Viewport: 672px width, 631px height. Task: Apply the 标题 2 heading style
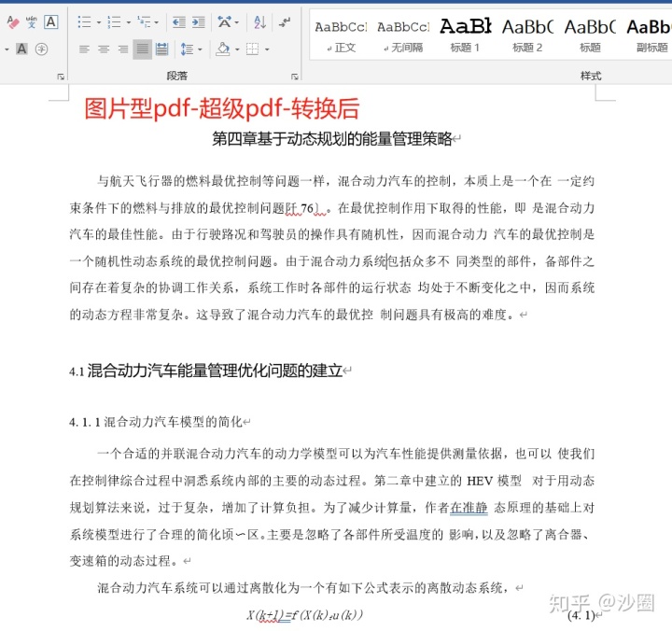(x=527, y=36)
